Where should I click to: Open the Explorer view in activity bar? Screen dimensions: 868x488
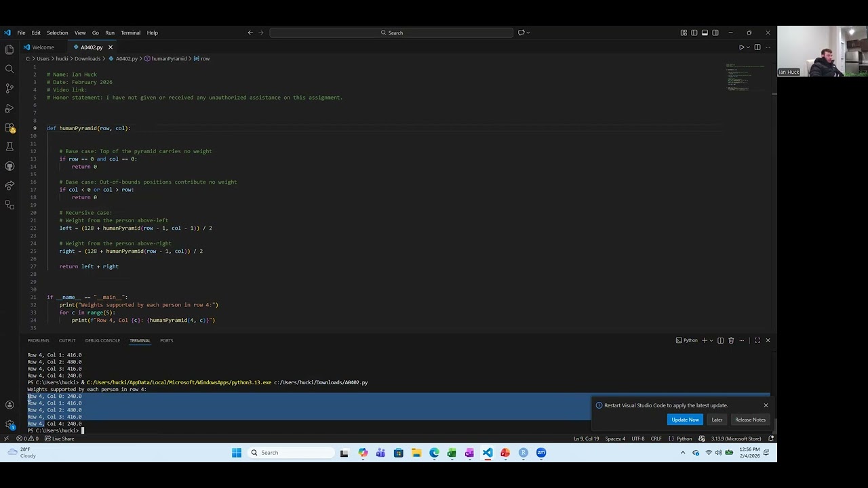pos(9,49)
